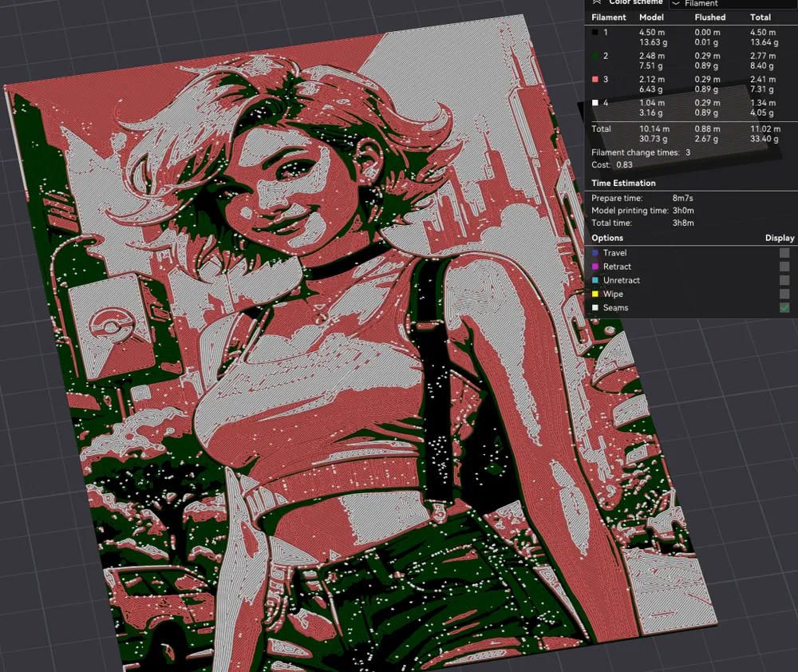This screenshot has height=672, width=798.
Task: Click the blue Travel color icon
Action: [595, 252]
